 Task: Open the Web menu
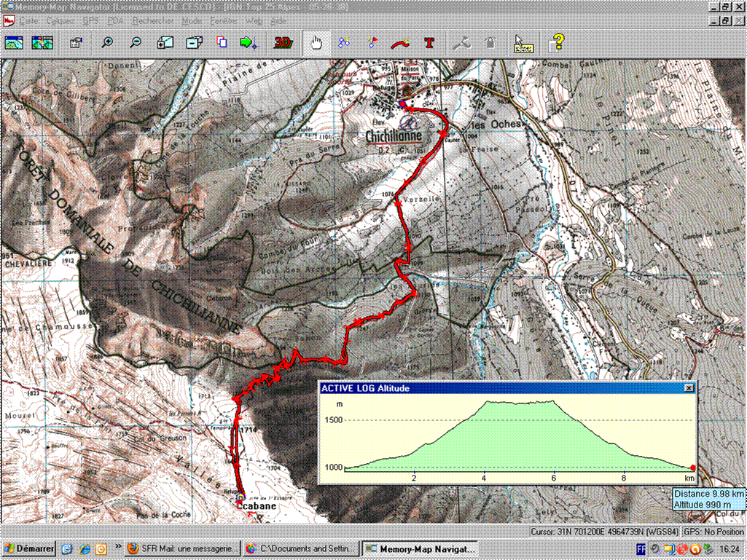(x=254, y=21)
